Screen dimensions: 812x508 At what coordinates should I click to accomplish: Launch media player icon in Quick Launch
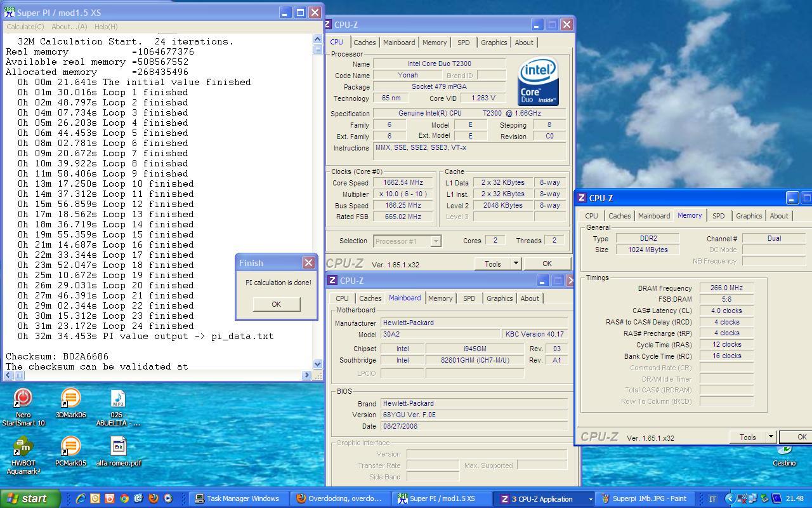click(x=168, y=498)
